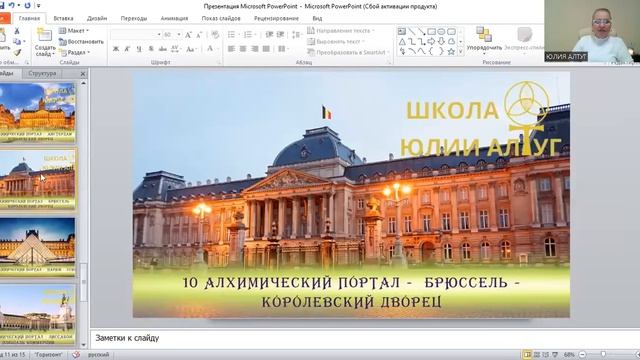Click the decrease indent level icon

tap(269, 35)
